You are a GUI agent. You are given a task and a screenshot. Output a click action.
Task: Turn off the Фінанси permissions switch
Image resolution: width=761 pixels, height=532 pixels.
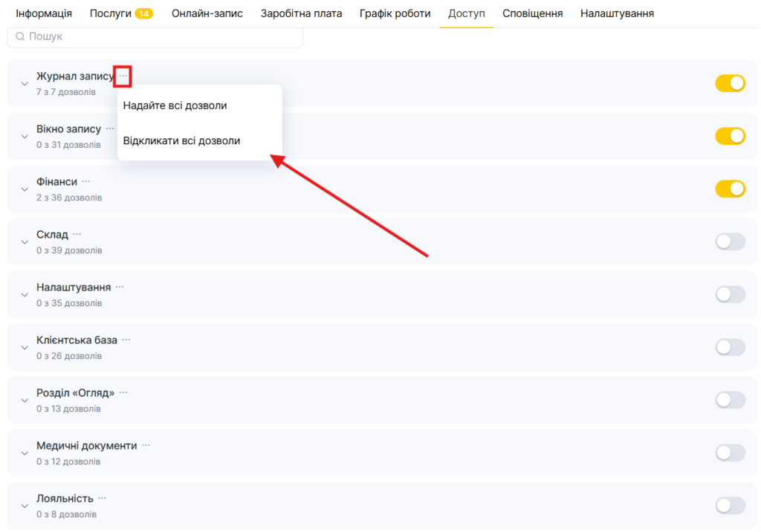click(x=730, y=189)
